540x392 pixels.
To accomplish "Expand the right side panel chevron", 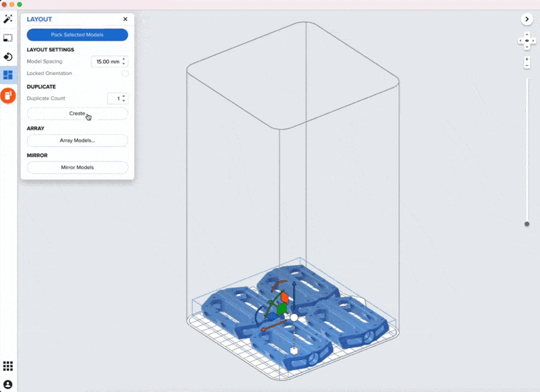I will (x=527, y=19).
